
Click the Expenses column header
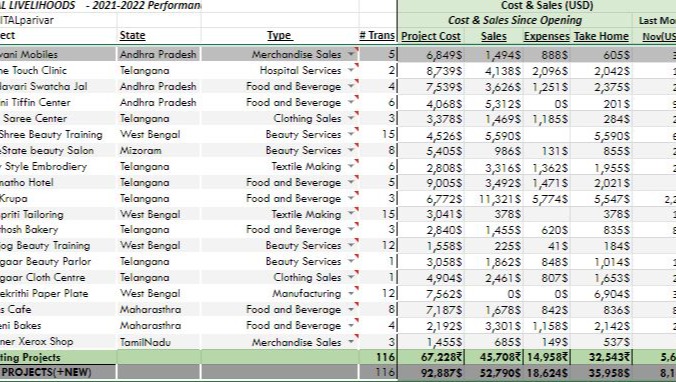547,36
